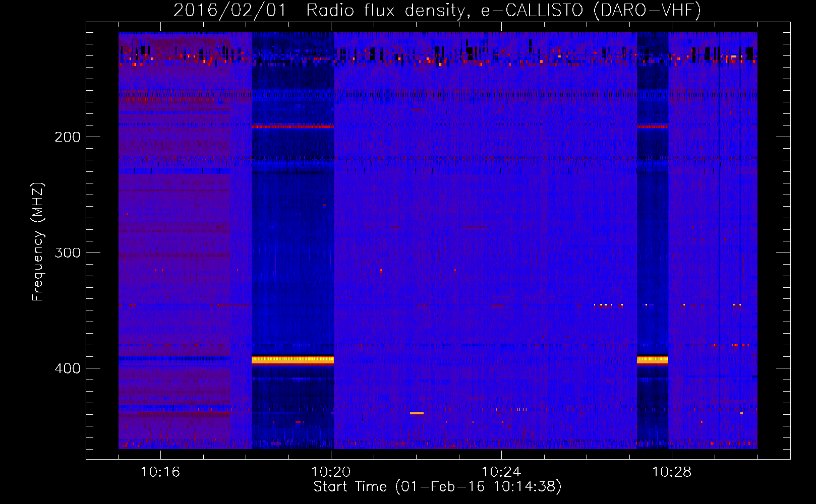This screenshot has width=816, height=504.
Task: Select the 400 frequency tick label
Action: (68, 368)
